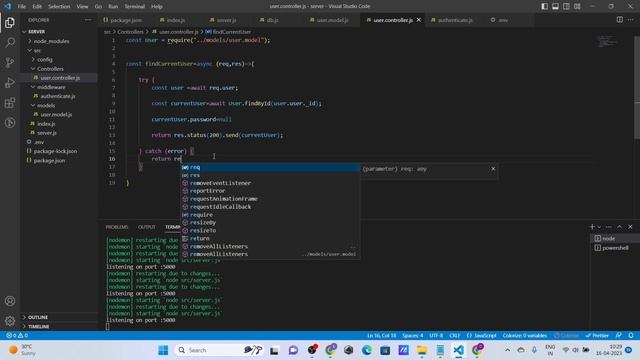Select the 'removeEventListener' suggestion

[x=270, y=183]
